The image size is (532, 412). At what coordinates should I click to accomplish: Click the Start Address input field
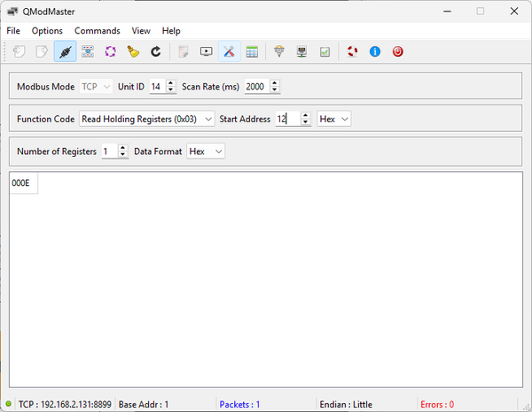[286, 119]
